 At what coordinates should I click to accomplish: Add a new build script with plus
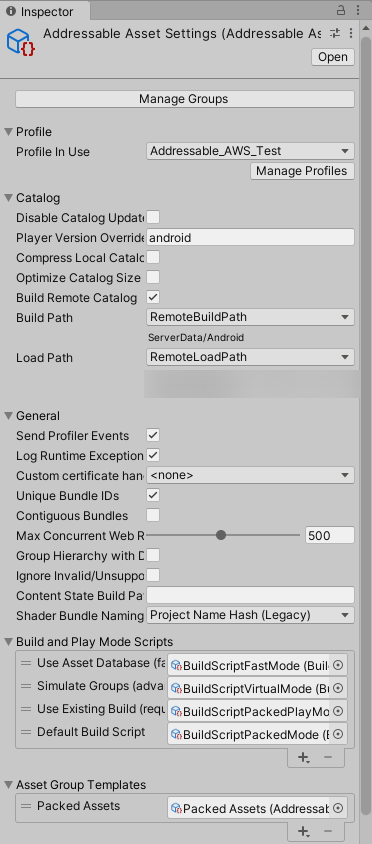304,758
